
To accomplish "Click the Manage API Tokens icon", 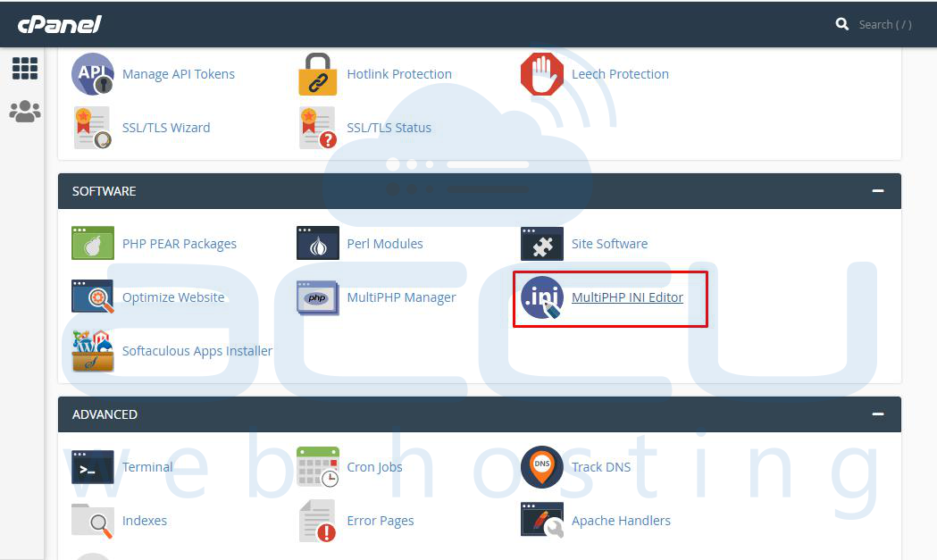I will coord(93,74).
